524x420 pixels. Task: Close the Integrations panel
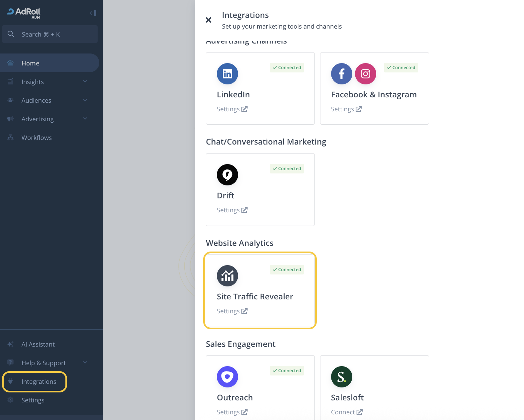tap(209, 20)
